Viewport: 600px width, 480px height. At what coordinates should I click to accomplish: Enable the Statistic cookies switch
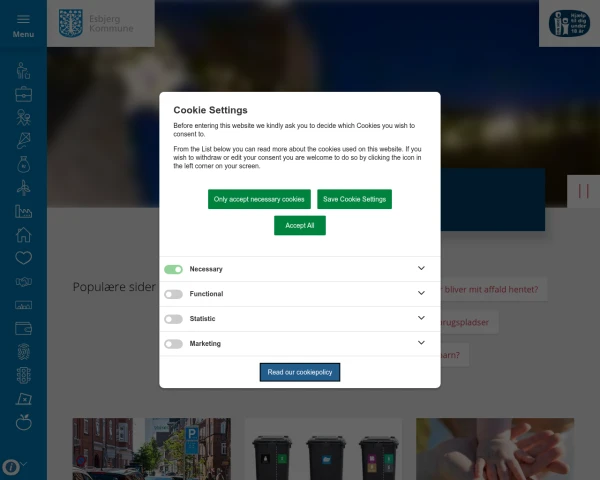click(173, 319)
